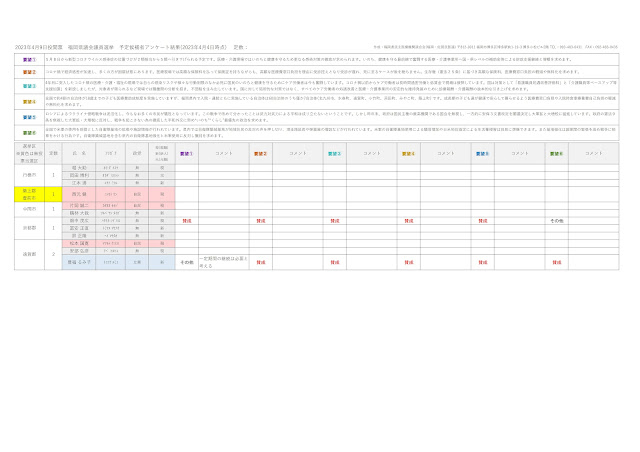
Task: Click the 要望2 column header in the table
Action: point(260,154)
